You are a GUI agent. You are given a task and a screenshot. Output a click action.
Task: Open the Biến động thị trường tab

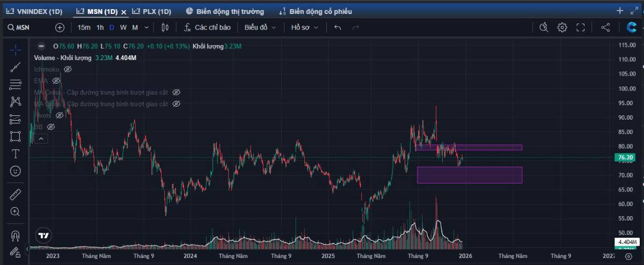pyautogui.click(x=225, y=11)
